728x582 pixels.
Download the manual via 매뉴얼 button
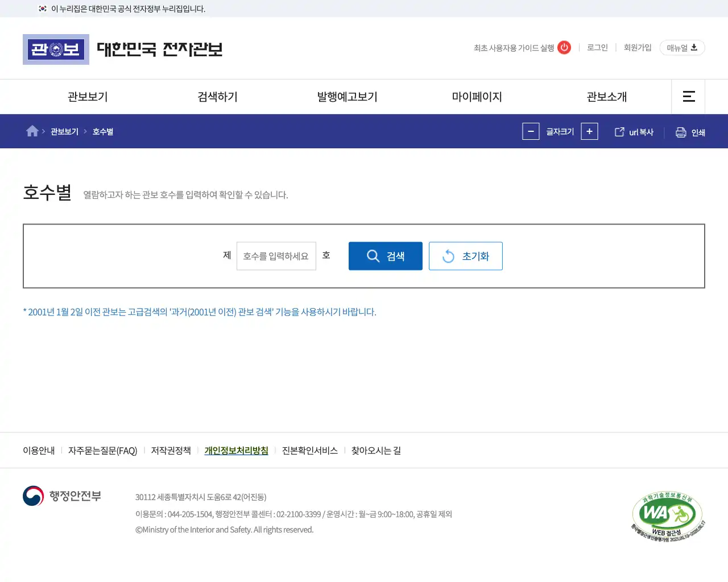click(681, 48)
